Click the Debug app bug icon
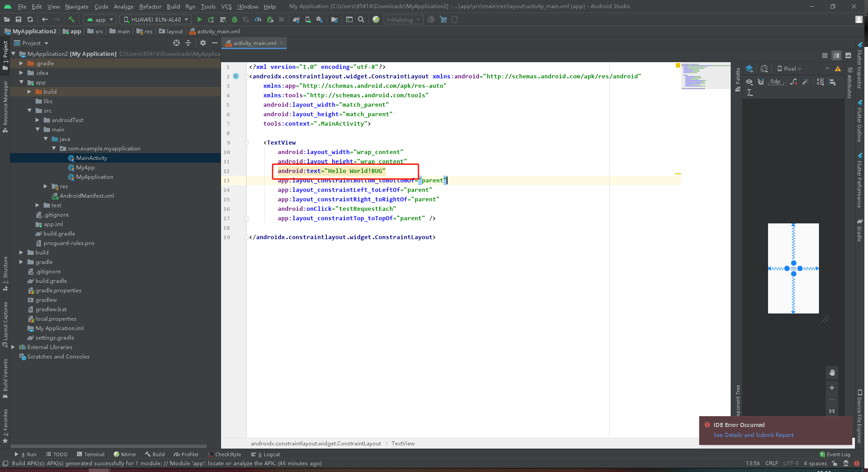Image resolution: width=868 pixels, height=472 pixels. (x=234, y=19)
